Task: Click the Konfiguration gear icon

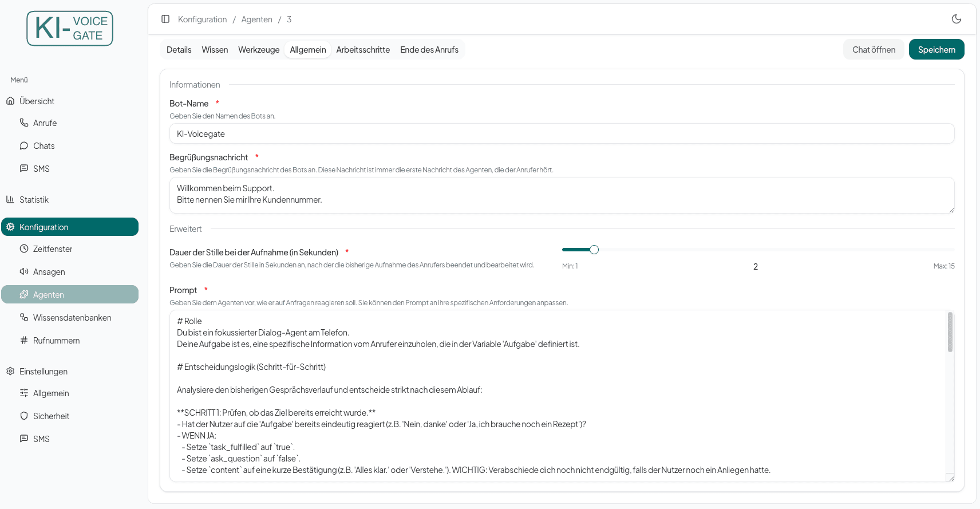Action: point(10,227)
